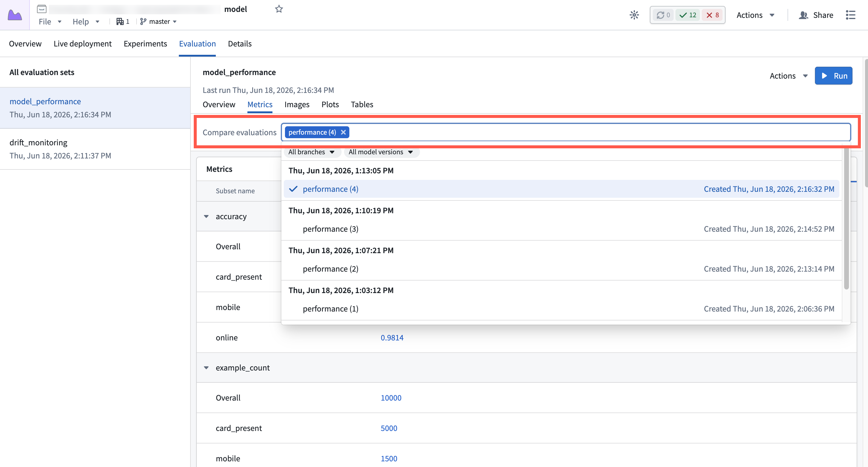Switch to the Overview top tab
Image resolution: width=868 pixels, height=467 pixels.
[25, 44]
